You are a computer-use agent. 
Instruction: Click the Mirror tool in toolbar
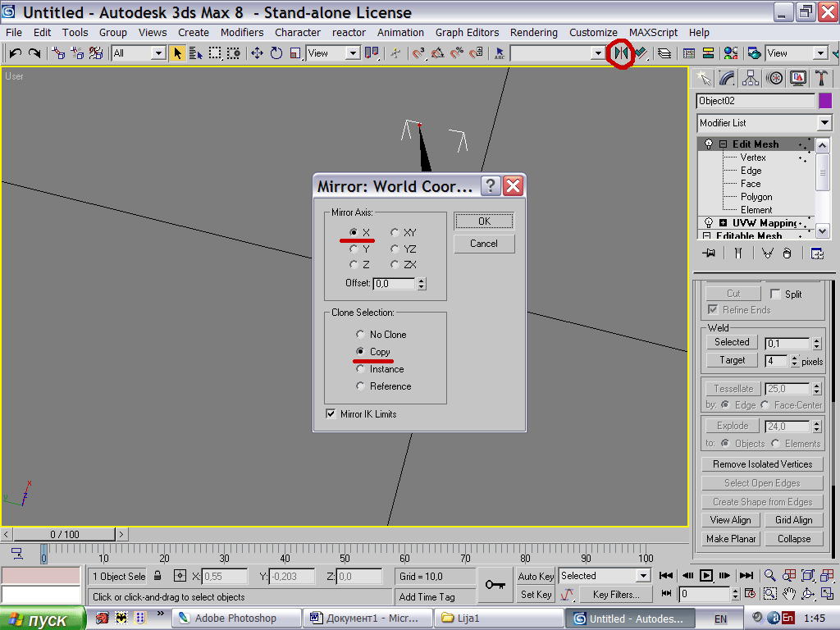point(621,53)
